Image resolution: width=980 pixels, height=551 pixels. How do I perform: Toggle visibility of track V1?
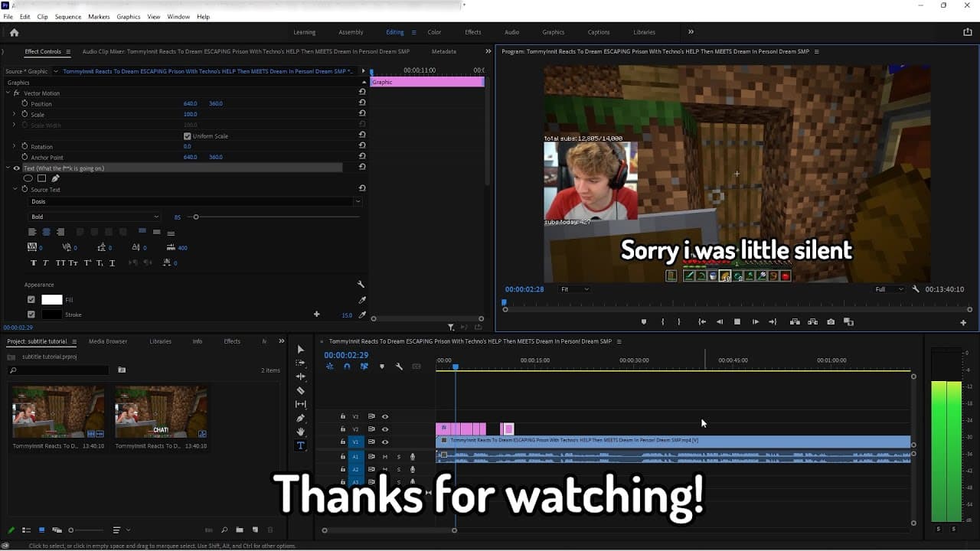point(385,442)
